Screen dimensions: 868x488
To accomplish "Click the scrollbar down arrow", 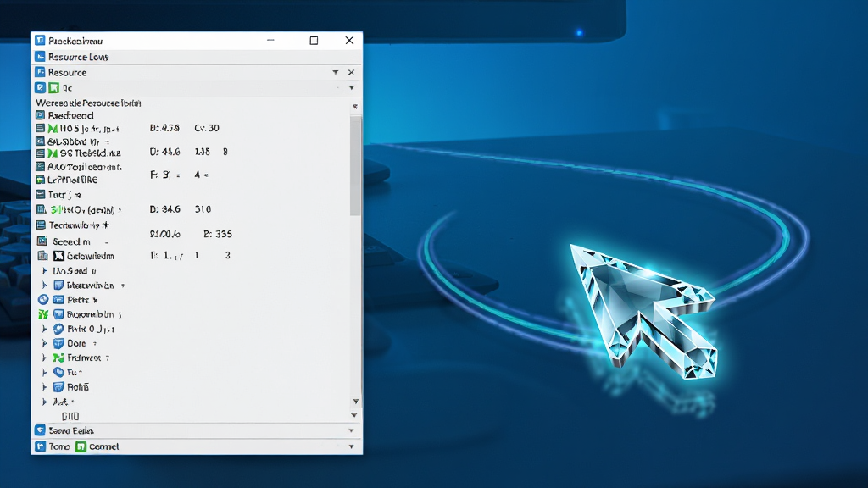I will 355,401.
